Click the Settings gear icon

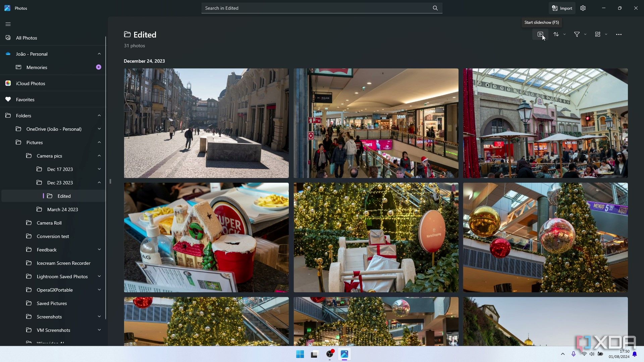point(583,8)
